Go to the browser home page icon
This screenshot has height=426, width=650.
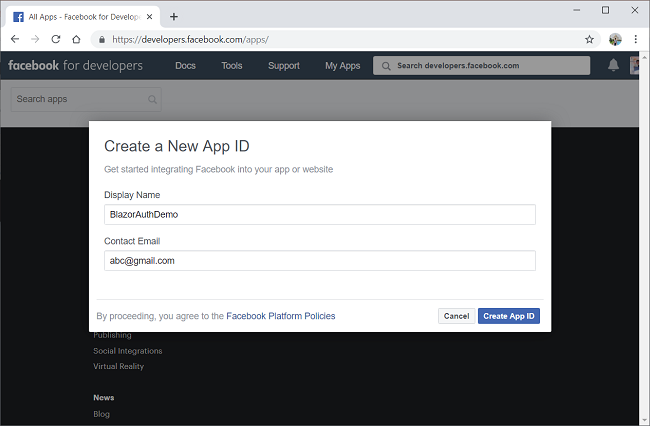point(76,39)
